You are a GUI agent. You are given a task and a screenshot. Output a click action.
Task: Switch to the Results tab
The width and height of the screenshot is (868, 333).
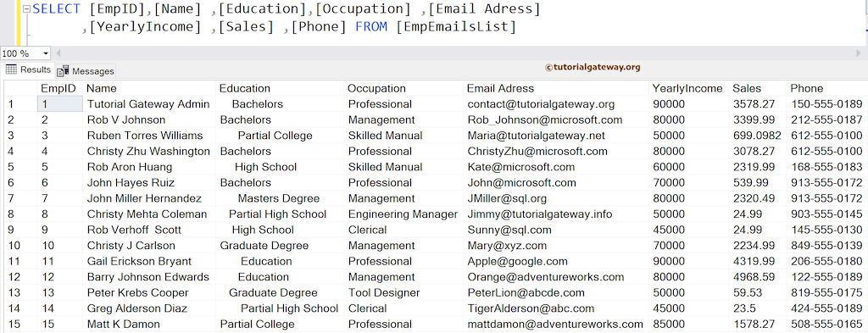tap(28, 69)
